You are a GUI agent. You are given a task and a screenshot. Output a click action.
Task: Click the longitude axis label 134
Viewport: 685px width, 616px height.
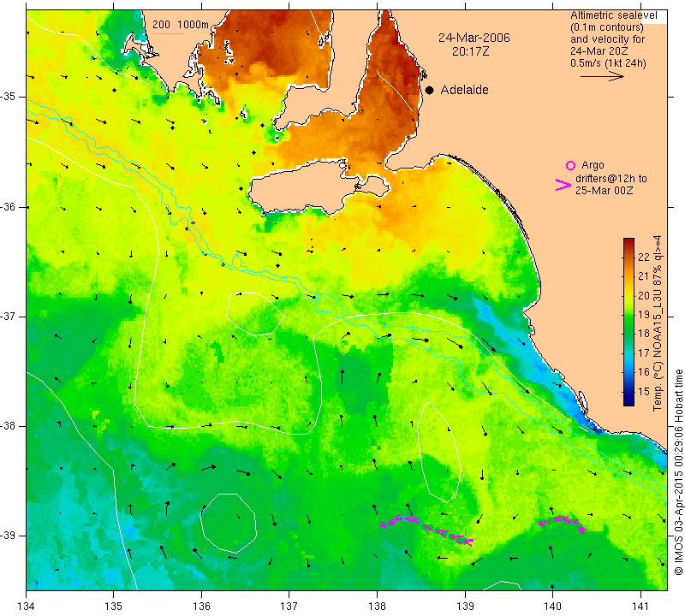(27, 607)
